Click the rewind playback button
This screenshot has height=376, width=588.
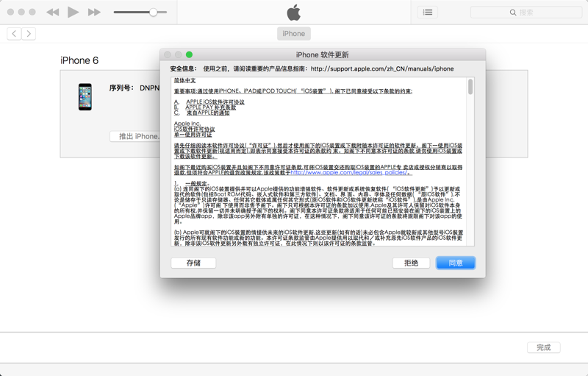[x=52, y=12]
